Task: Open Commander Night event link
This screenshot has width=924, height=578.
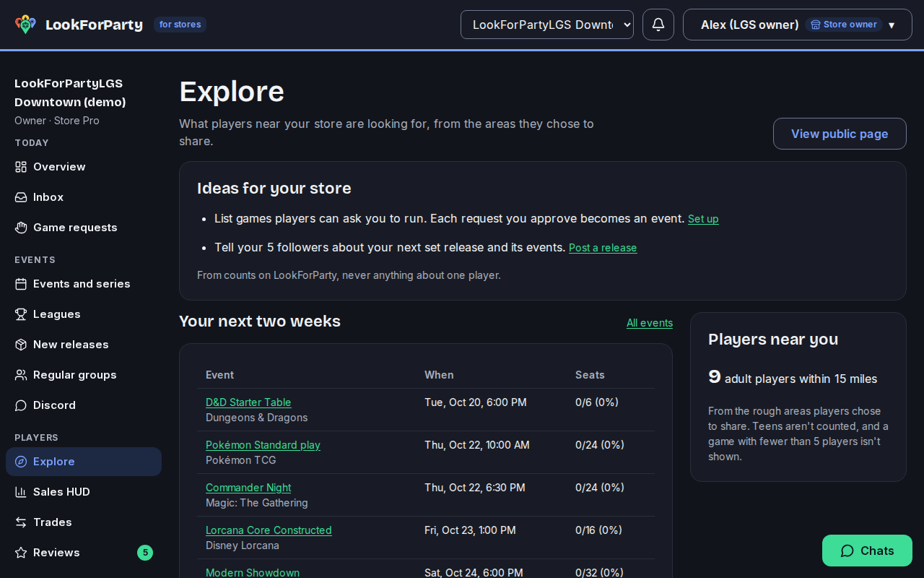Action: [x=248, y=488]
